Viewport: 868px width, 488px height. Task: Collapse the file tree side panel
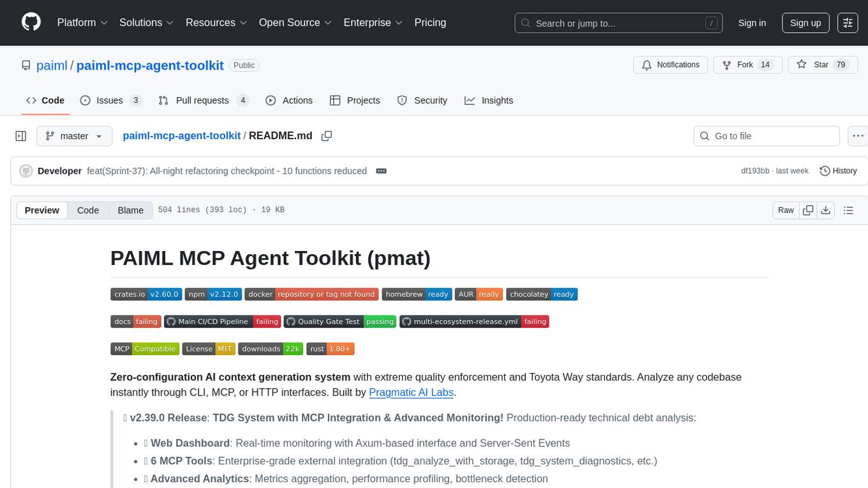20,136
